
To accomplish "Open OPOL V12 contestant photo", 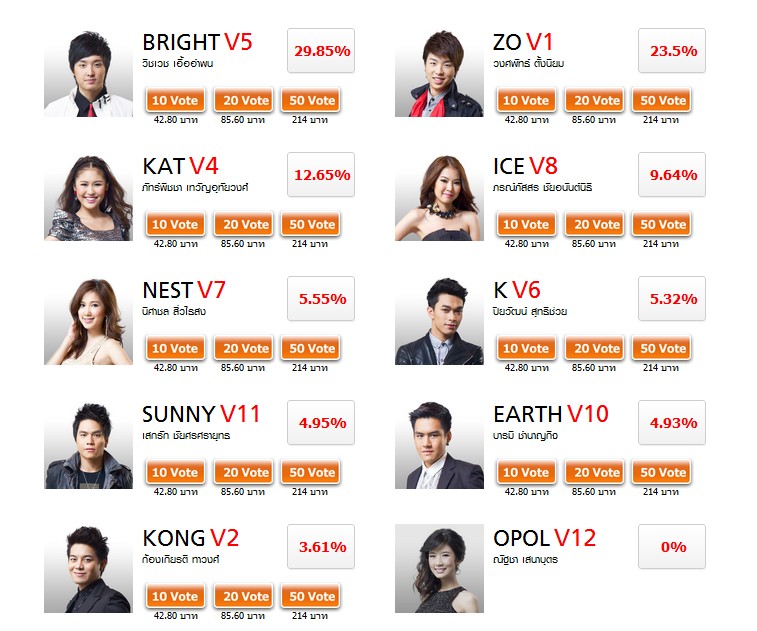I will coord(439,569).
